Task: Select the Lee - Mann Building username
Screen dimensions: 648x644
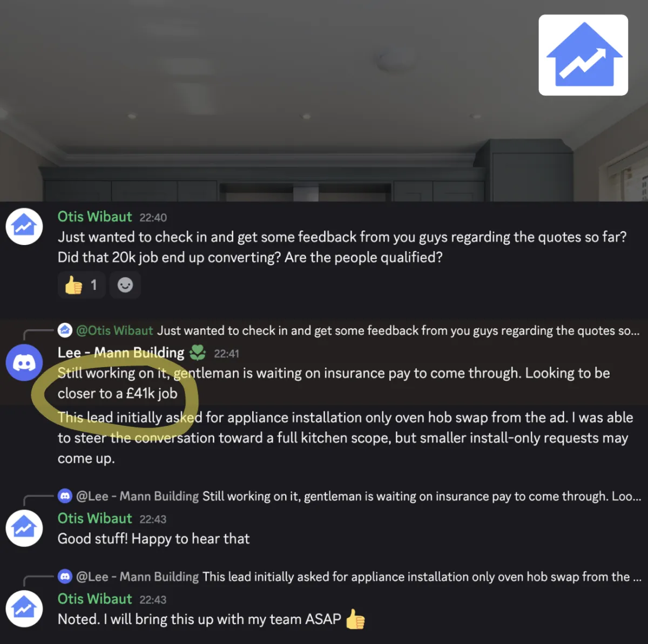Action: click(x=121, y=353)
